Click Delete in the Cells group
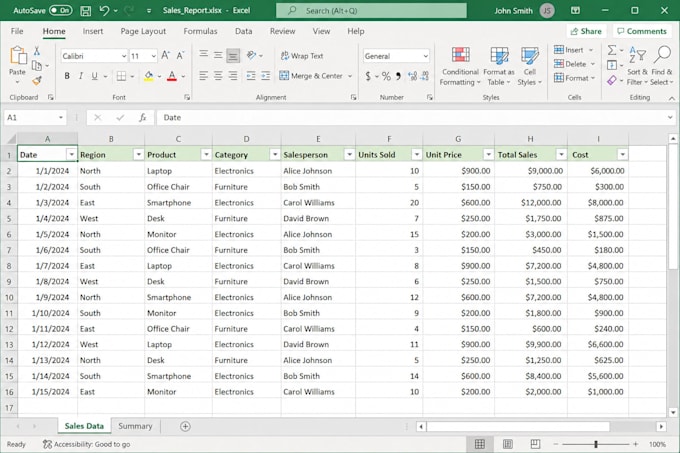This screenshot has width=680, height=453. tap(575, 64)
